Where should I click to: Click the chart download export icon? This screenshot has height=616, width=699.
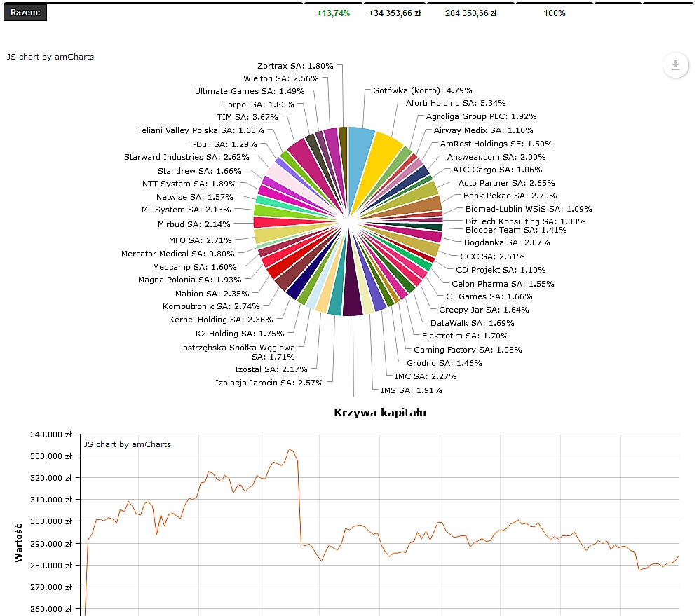point(675,65)
